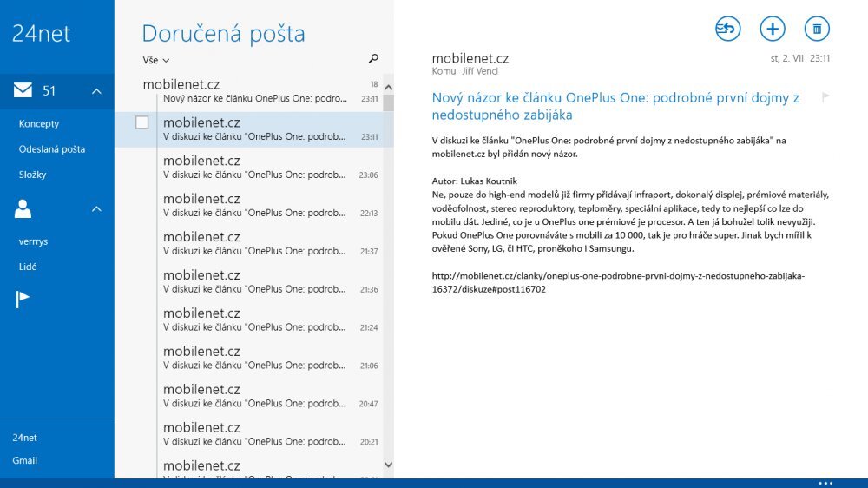Click the message list scrollbar down arrow
The width and height of the screenshot is (868, 488).
click(388, 465)
